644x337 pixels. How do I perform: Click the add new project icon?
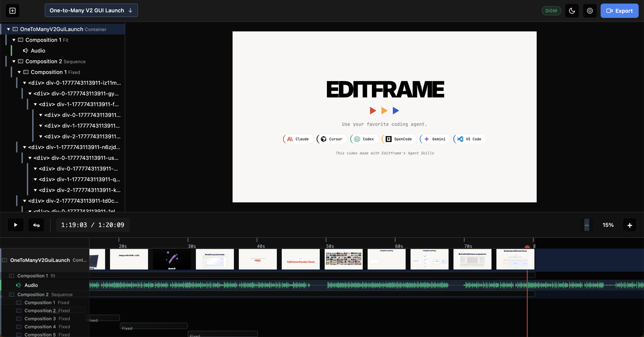coord(13,11)
